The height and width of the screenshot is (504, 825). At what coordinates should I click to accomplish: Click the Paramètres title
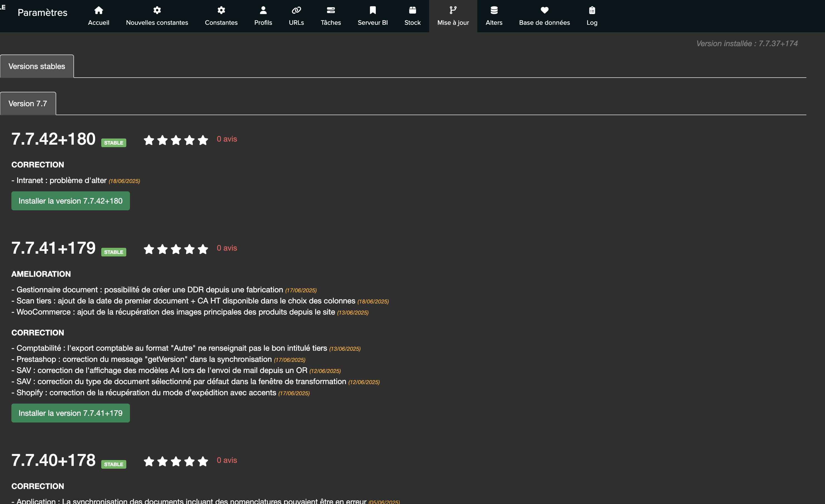click(43, 13)
